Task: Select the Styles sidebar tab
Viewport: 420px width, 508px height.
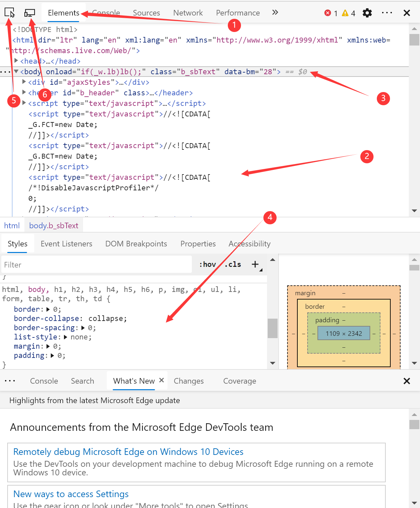Action: tap(17, 244)
